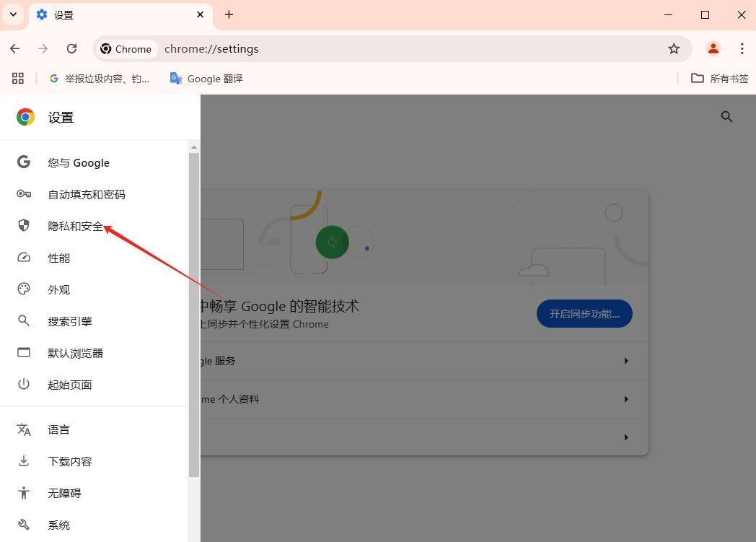Expand the last settings row arrow

(626, 437)
